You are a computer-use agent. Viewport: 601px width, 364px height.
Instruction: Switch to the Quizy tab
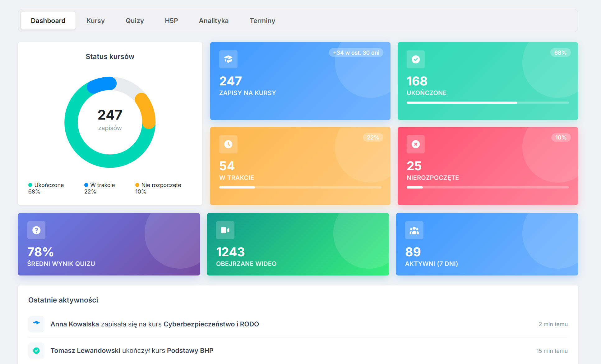[135, 21]
